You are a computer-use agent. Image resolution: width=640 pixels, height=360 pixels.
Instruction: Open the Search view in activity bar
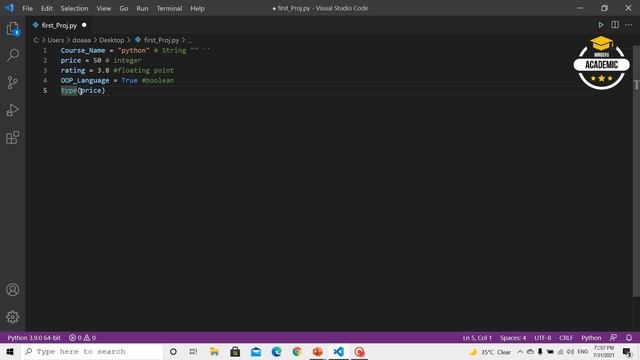13,55
